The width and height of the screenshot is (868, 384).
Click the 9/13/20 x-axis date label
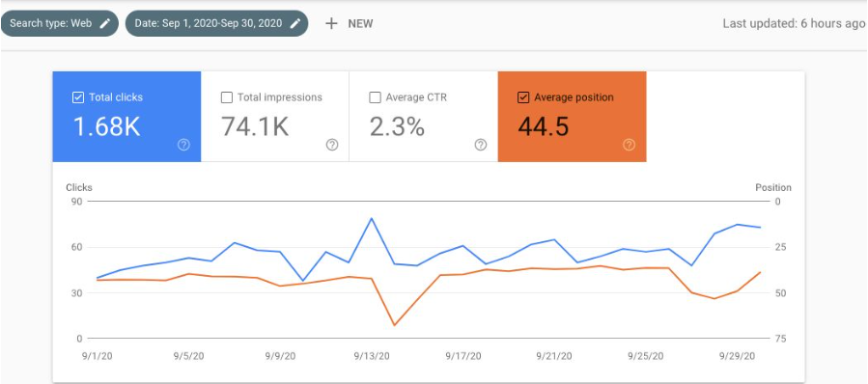(372, 356)
